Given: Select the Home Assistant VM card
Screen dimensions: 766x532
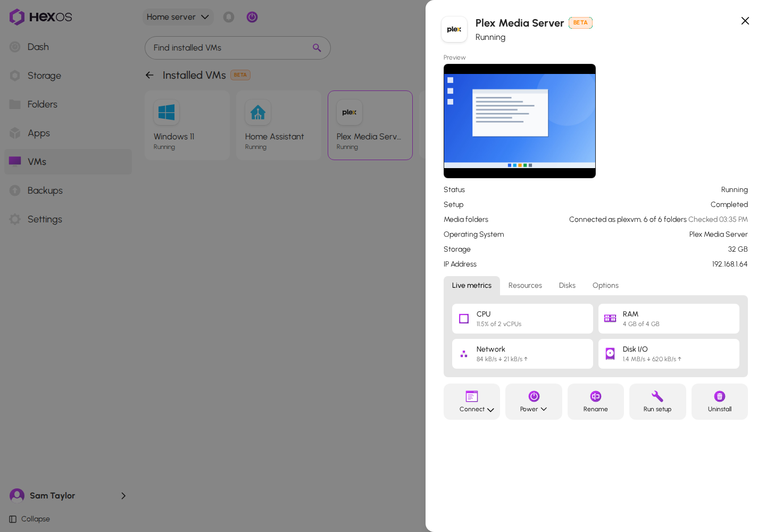Looking at the screenshot, I should pos(279,126).
